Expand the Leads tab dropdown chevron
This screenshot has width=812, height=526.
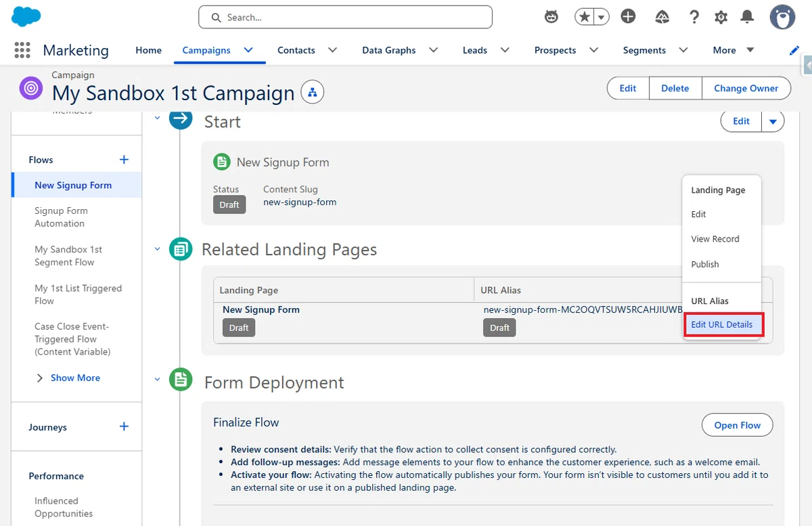point(505,50)
